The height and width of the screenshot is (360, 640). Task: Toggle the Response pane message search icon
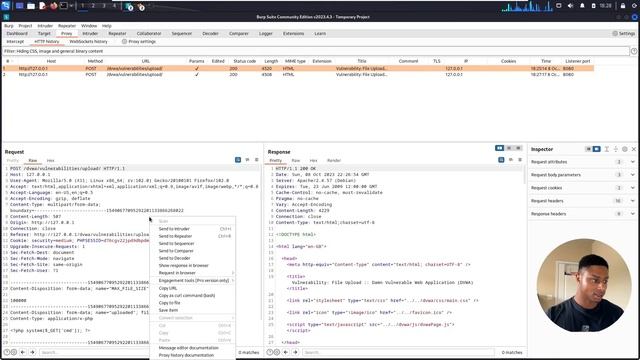tap(501, 160)
